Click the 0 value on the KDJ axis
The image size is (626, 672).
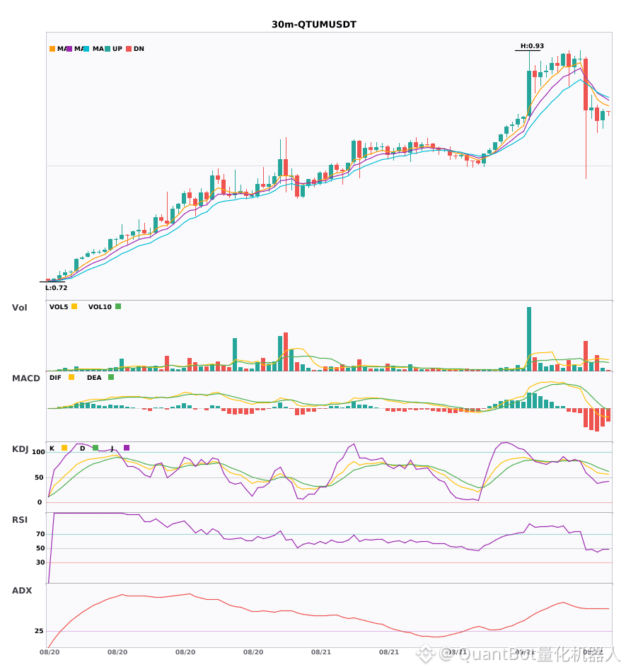pos(40,502)
